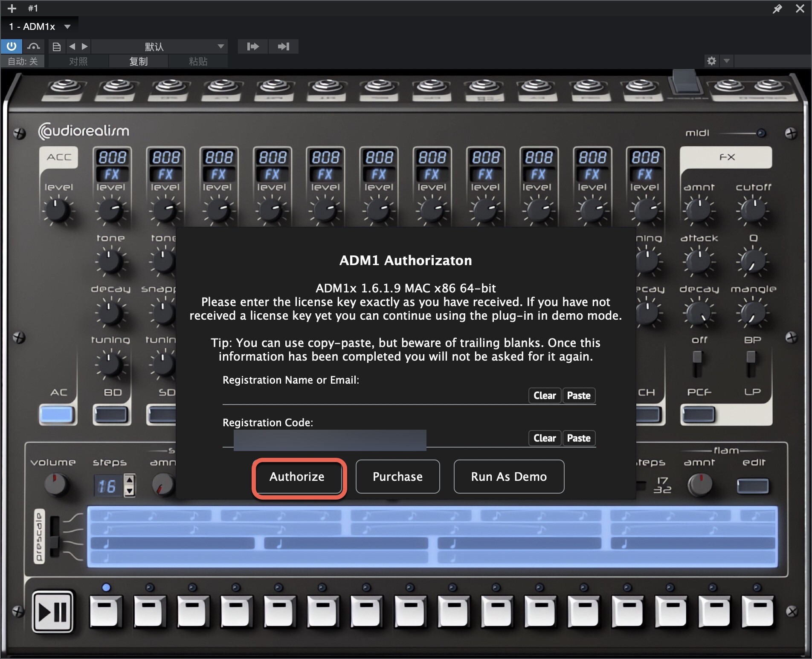Click the automation headphone icon
Viewport: 812px width, 659px height.
(x=34, y=46)
